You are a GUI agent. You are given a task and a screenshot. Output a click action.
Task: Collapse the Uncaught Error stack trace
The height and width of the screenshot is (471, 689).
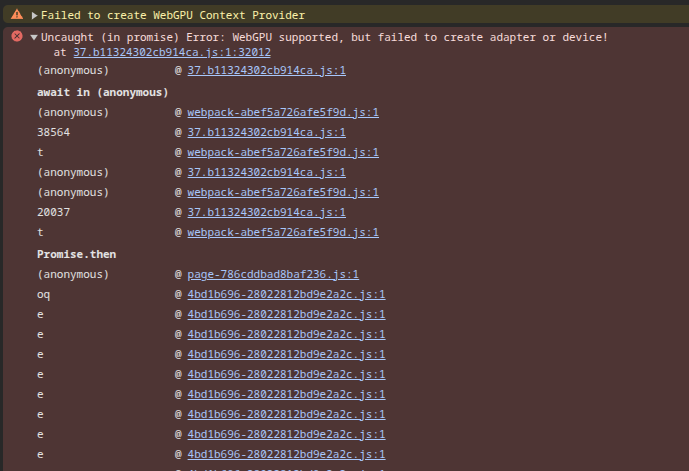coord(34,37)
